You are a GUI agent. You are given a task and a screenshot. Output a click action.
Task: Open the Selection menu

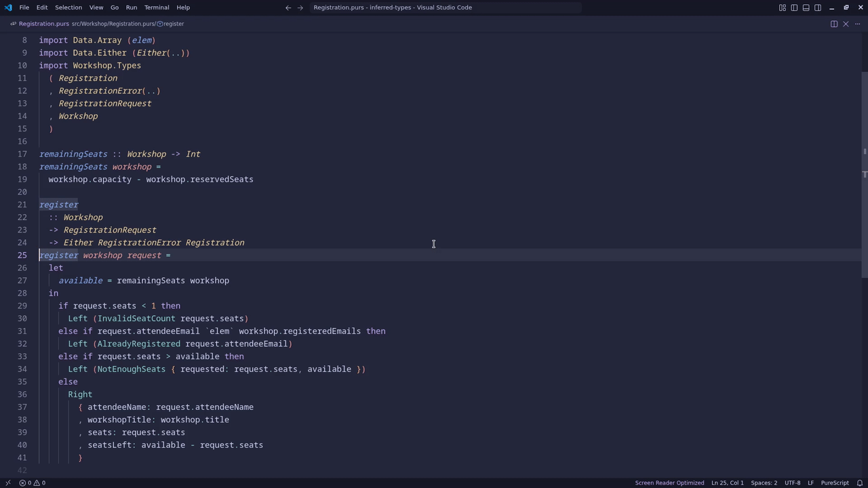coord(68,7)
